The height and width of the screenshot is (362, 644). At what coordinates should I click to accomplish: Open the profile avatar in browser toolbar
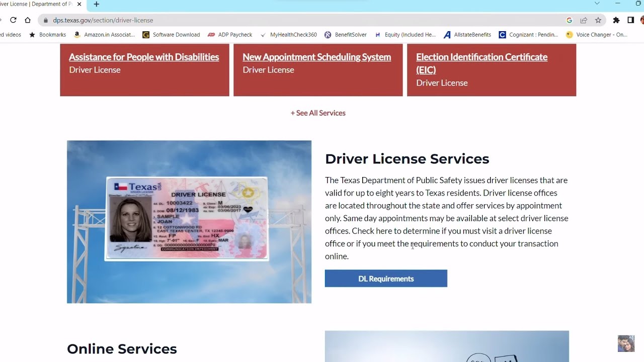642,20
